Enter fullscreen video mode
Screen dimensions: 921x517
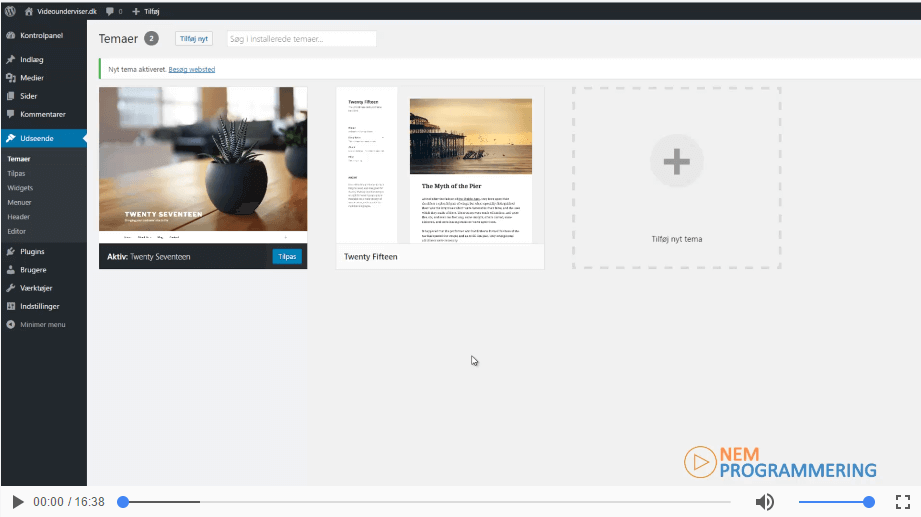click(x=903, y=502)
